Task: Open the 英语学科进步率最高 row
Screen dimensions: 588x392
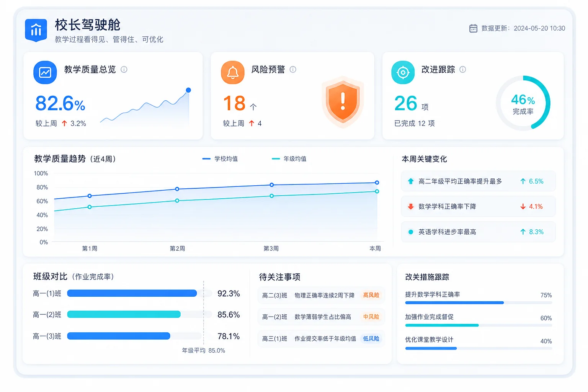Action: [478, 232]
